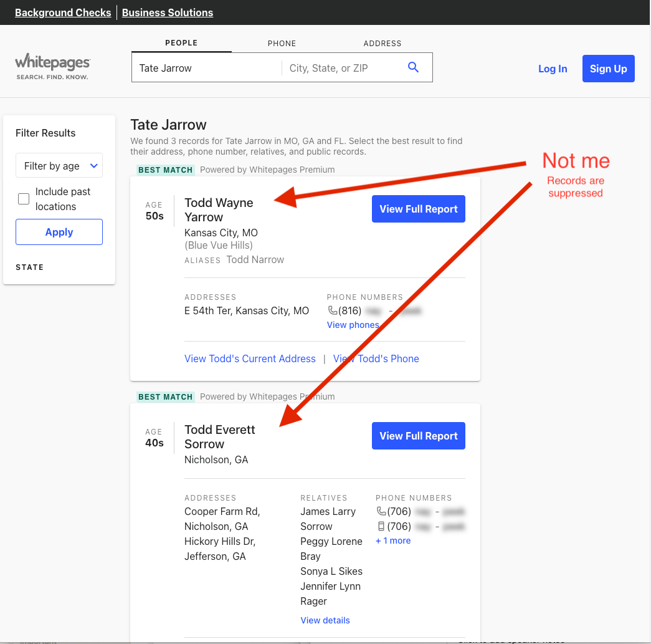The image size is (651, 644).
Task: Click the Log In link
Action: tap(553, 69)
